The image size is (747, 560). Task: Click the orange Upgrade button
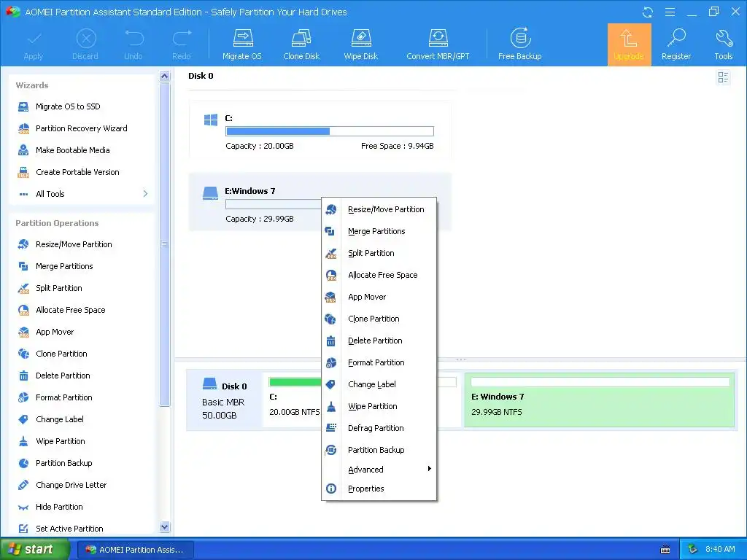click(629, 44)
